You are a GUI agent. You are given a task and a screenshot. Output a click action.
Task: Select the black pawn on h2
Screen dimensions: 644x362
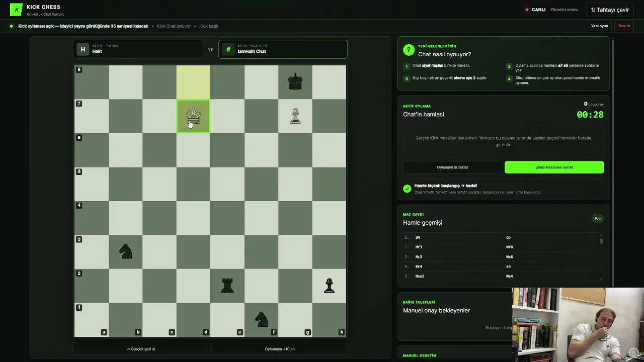pos(329,286)
